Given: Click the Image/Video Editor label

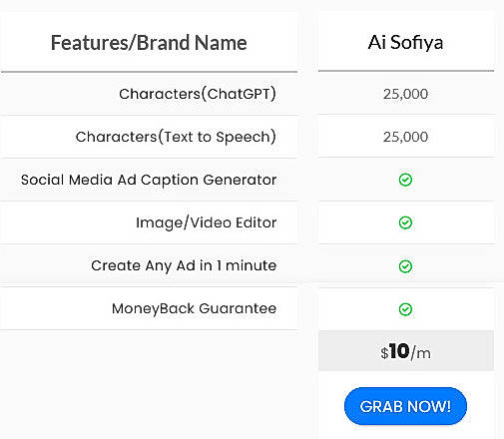Looking at the screenshot, I should (x=207, y=222).
